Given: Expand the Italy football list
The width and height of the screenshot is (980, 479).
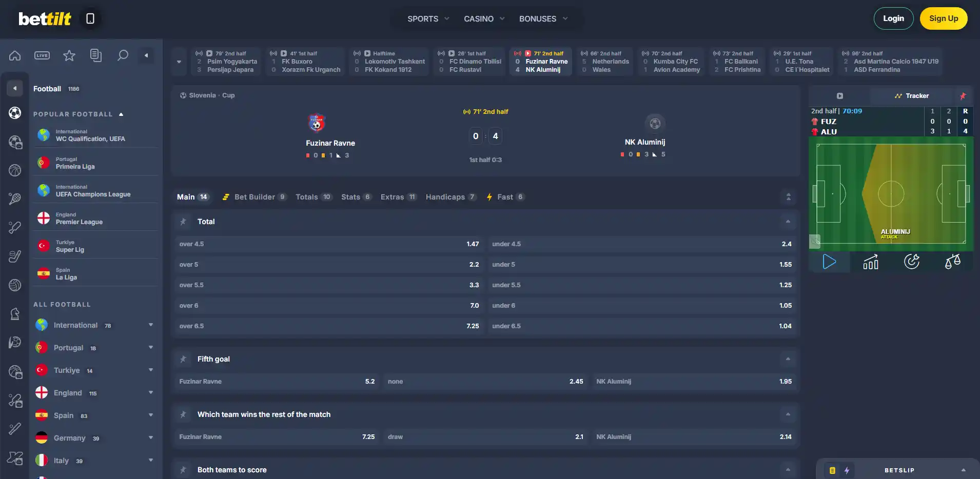Looking at the screenshot, I should coord(151,460).
